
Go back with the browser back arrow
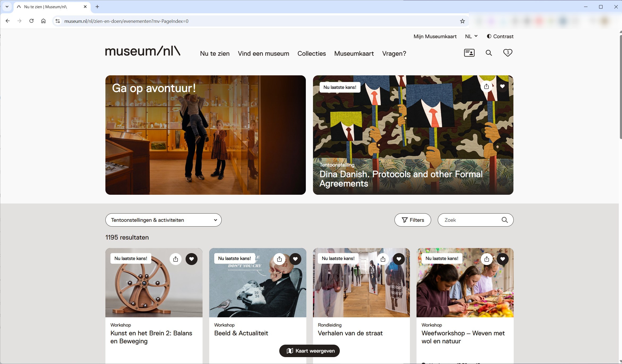[x=7, y=21]
